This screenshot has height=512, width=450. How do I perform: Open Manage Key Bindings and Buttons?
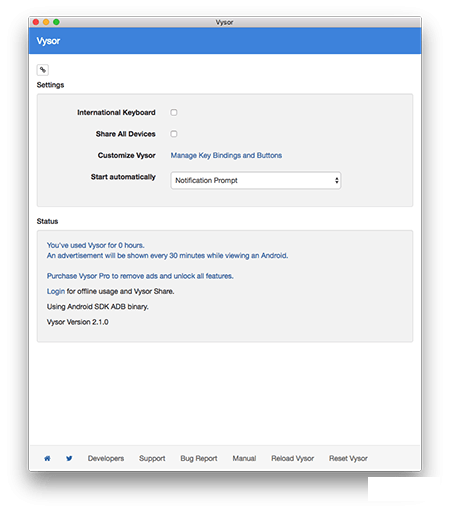coord(226,155)
